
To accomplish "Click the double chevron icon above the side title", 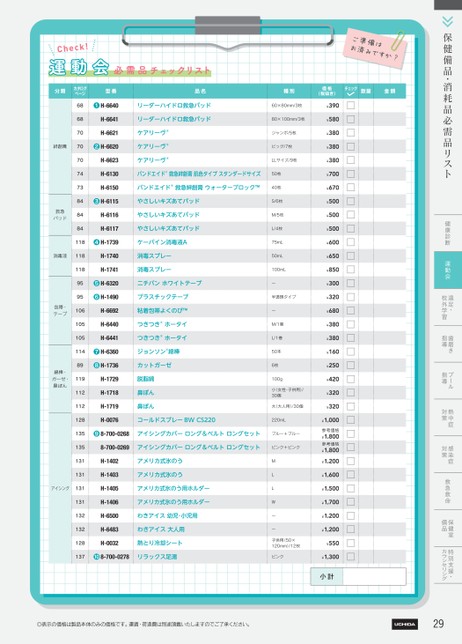I will coord(448,21).
